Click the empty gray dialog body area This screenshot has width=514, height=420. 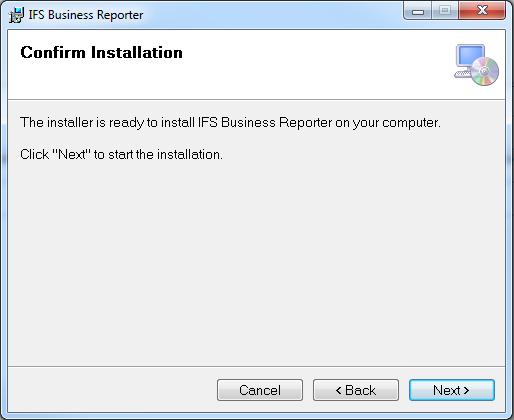tap(257, 260)
